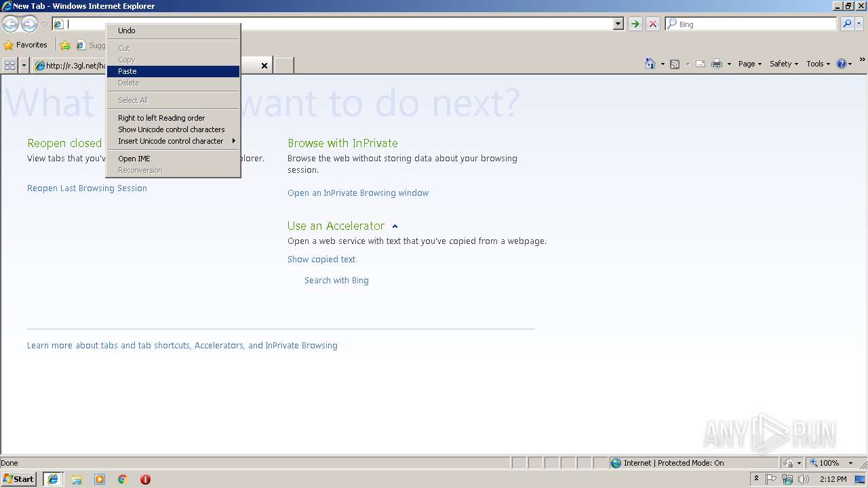Click Internet Explorer taskbar icon
Image resolution: width=868 pixels, height=488 pixels.
point(53,479)
